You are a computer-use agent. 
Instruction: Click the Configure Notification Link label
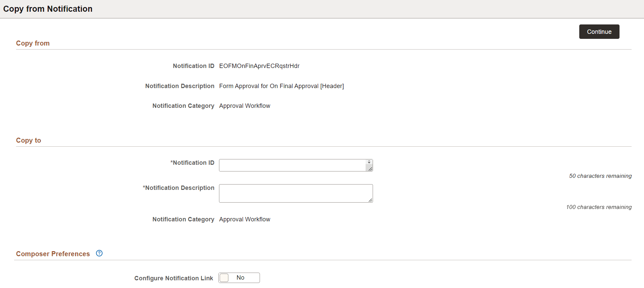174,278
